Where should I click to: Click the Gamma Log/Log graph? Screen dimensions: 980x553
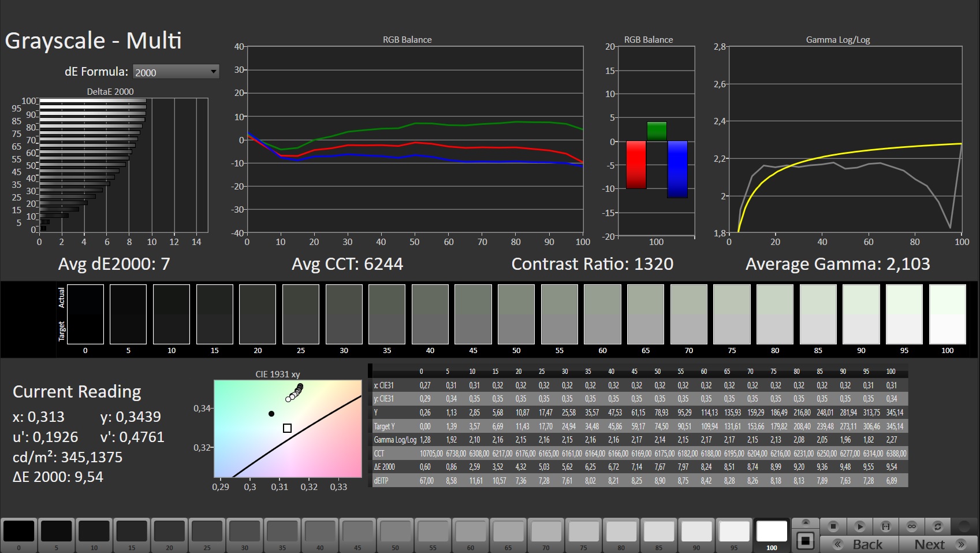845,140
